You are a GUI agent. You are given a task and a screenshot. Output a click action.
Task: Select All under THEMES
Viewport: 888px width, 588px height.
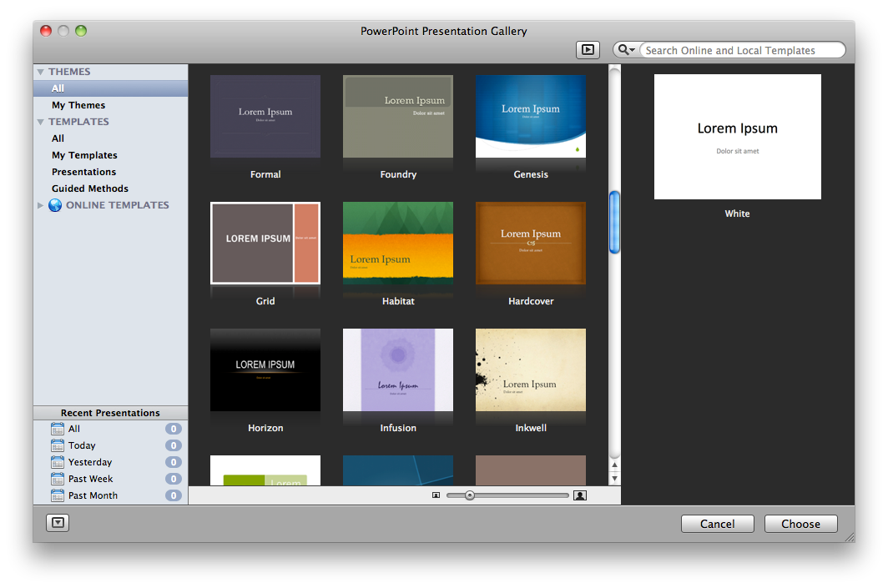[x=110, y=88]
